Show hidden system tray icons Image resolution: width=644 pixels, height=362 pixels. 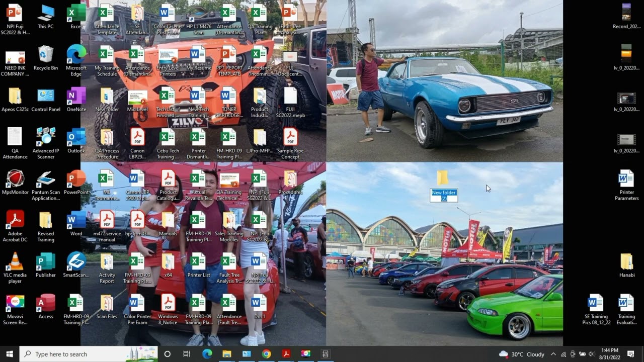click(x=553, y=354)
